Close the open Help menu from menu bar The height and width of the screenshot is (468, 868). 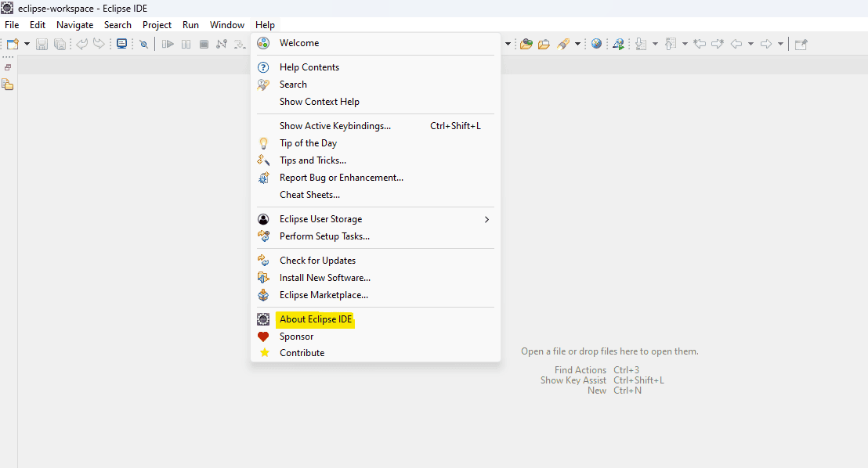pos(265,25)
